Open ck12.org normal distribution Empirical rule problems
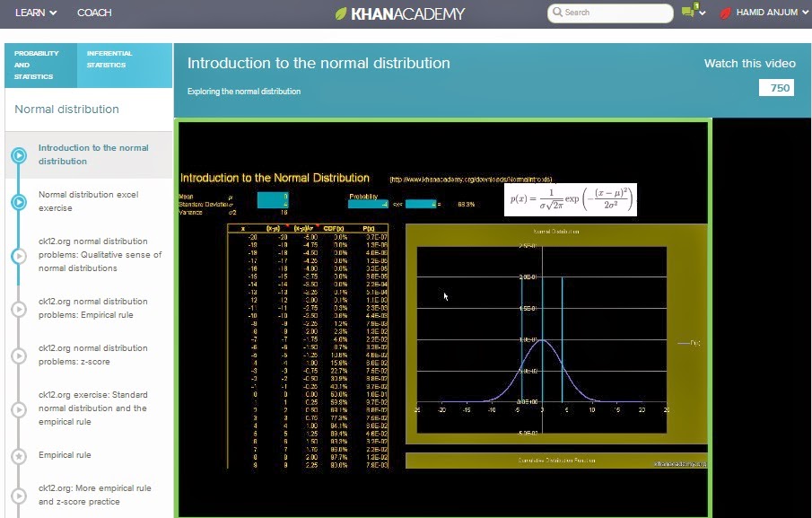 tap(93, 308)
